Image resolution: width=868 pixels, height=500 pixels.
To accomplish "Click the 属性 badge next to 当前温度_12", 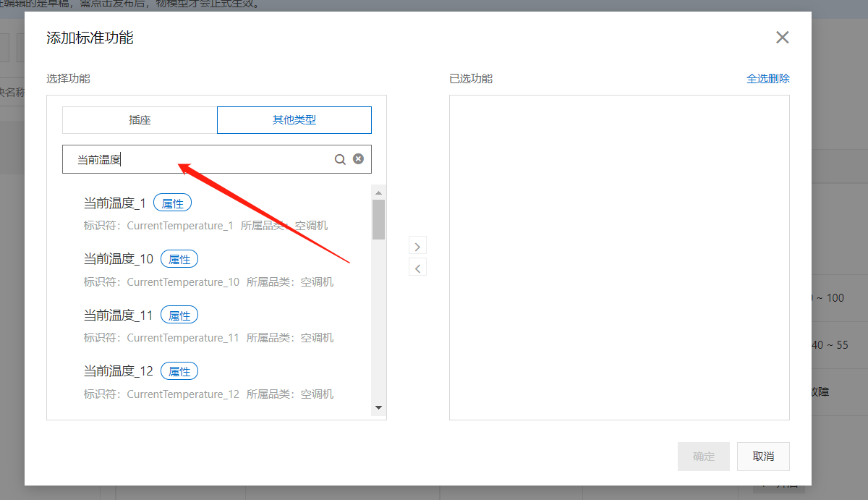I will [179, 370].
